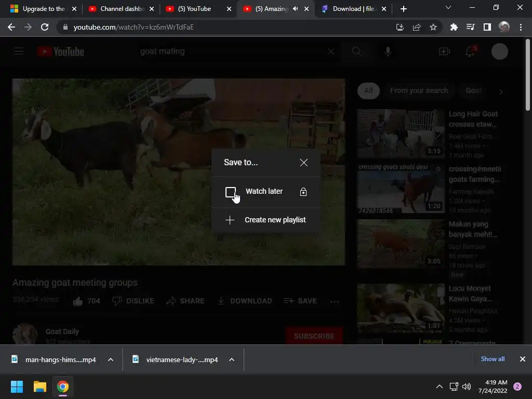Open YouTube account avatar menu

click(500, 51)
